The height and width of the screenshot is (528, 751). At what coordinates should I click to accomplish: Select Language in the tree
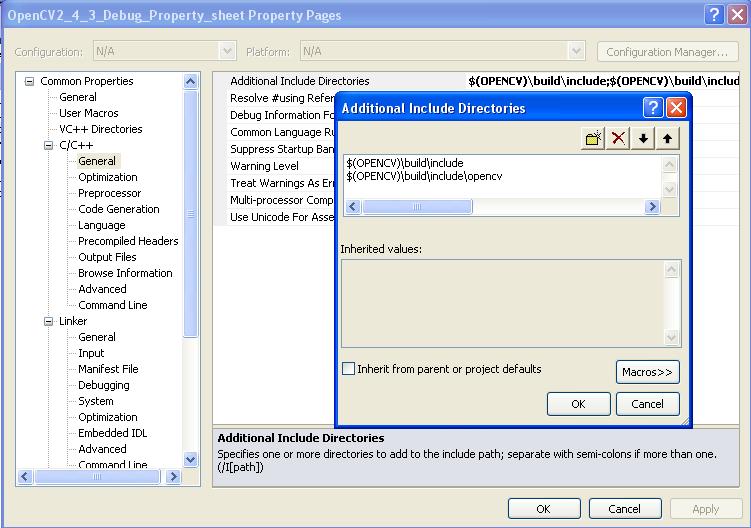click(102, 225)
